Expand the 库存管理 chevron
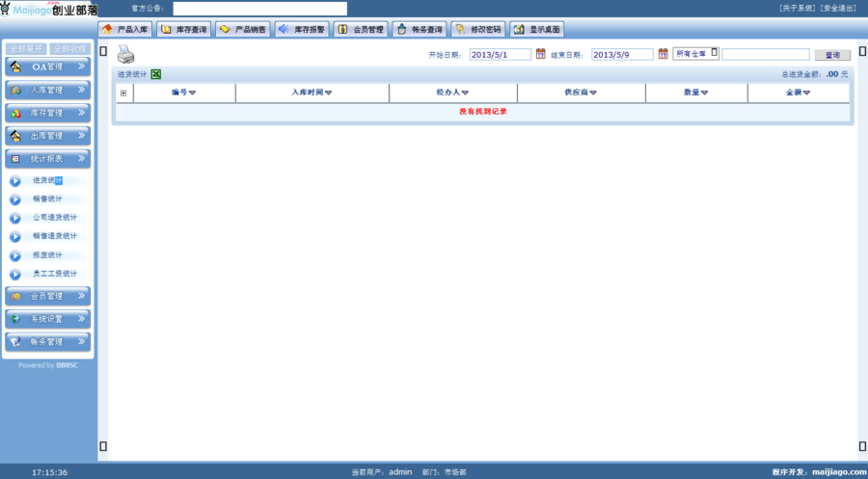This screenshot has height=479, width=868. pyautogui.click(x=81, y=113)
